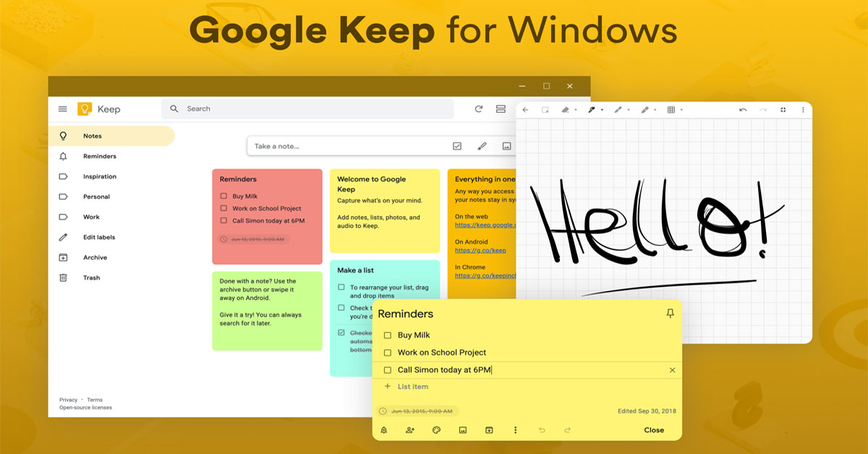Open drawing window more options menu
The image size is (868, 454).
pos(803,110)
